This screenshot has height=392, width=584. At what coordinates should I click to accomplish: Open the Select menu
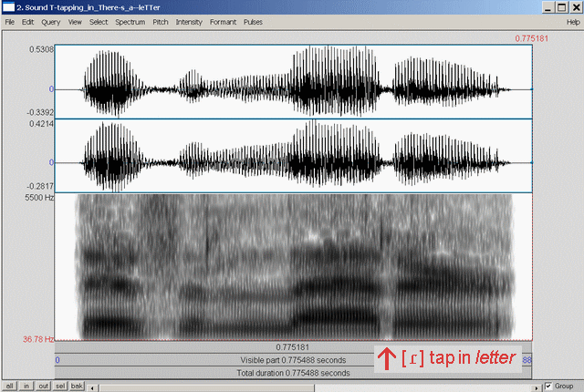point(99,21)
